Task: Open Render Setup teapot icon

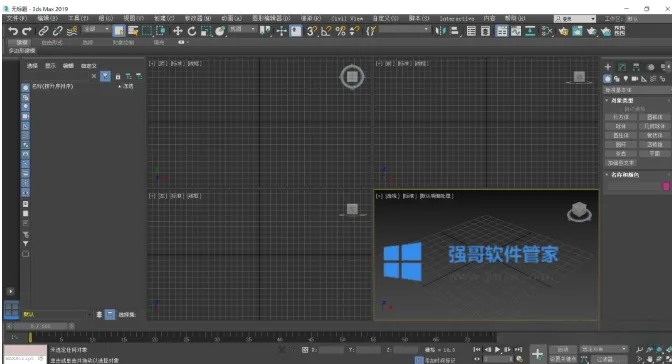Action: coord(563,31)
